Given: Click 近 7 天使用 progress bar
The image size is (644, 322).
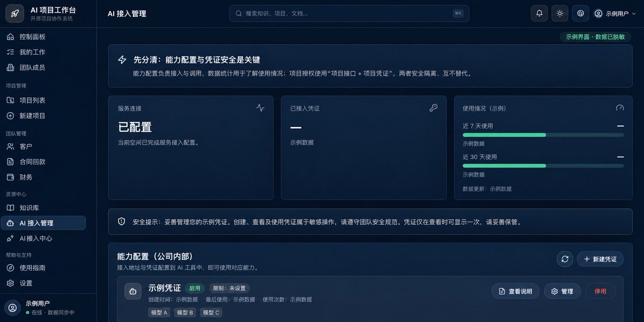Looking at the screenshot, I should pos(543,135).
